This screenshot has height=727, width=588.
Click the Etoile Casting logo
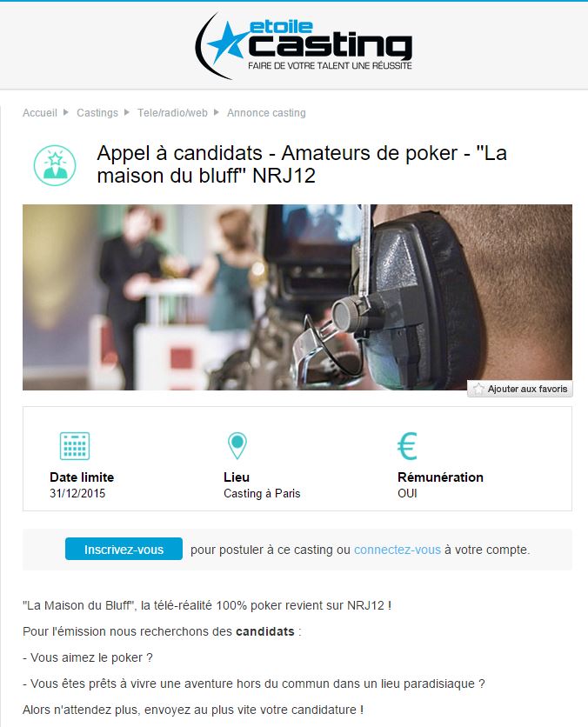click(x=304, y=46)
